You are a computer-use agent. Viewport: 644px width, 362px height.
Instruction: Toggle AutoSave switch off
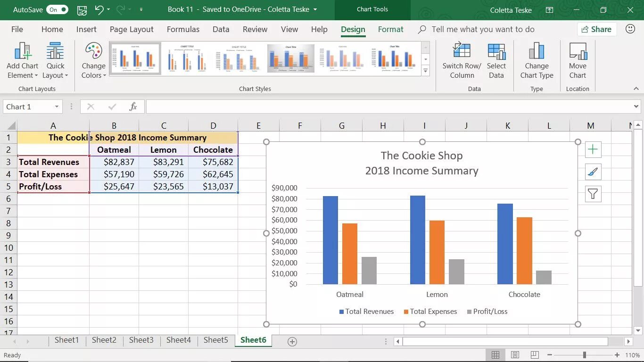tap(58, 9)
